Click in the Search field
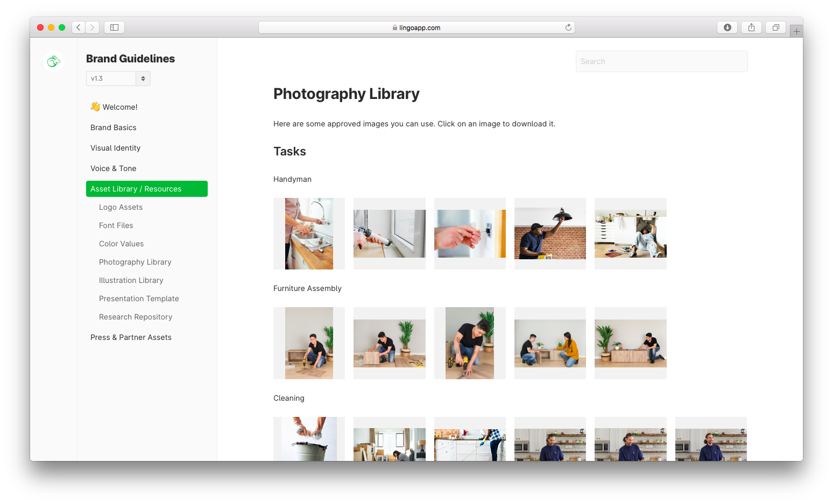 (x=661, y=61)
